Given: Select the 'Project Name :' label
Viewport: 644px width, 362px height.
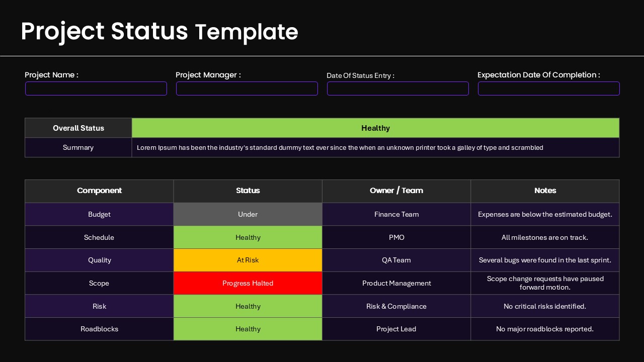Looking at the screenshot, I should (51, 75).
